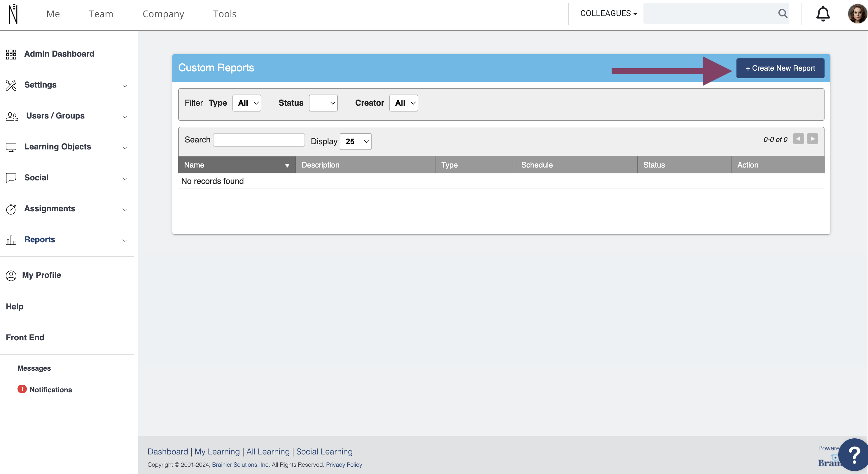Image resolution: width=868 pixels, height=474 pixels.
Task: Click the Action column header
Action: [778, 165]
